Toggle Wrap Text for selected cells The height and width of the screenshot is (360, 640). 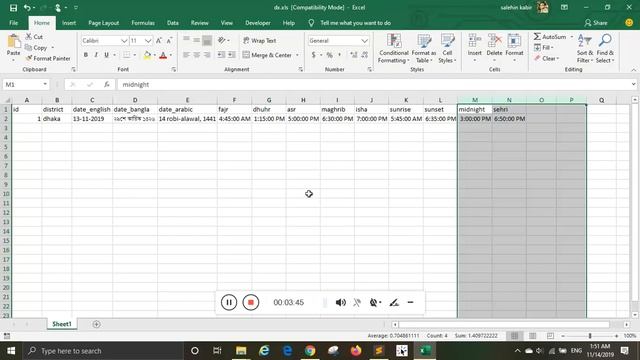tap(260, 40)
